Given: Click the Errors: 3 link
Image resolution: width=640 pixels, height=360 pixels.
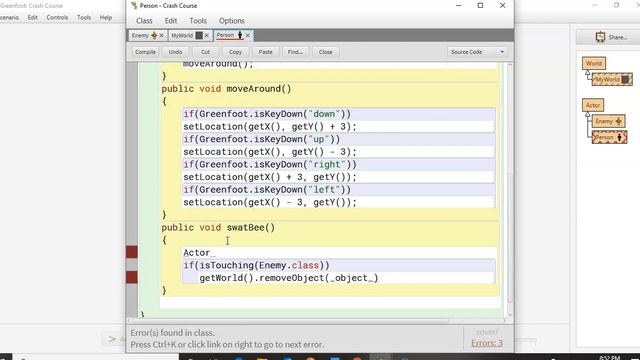Looking at the screenshot, I should pyautogui.click(x=487, y=343).
